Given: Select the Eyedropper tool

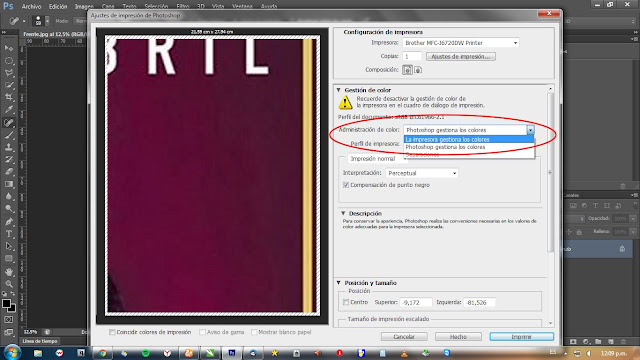Looking at the screenshot, I should [x=9, y=110].
